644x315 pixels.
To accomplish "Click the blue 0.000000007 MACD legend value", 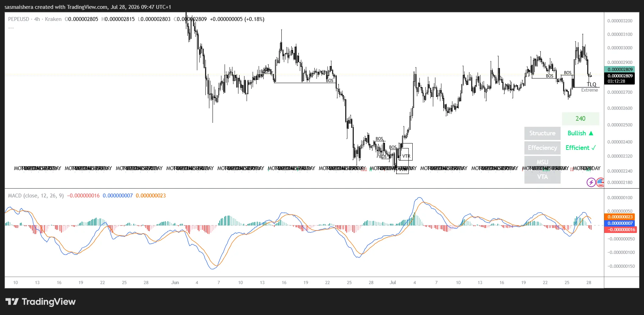I will click(118, 196).
